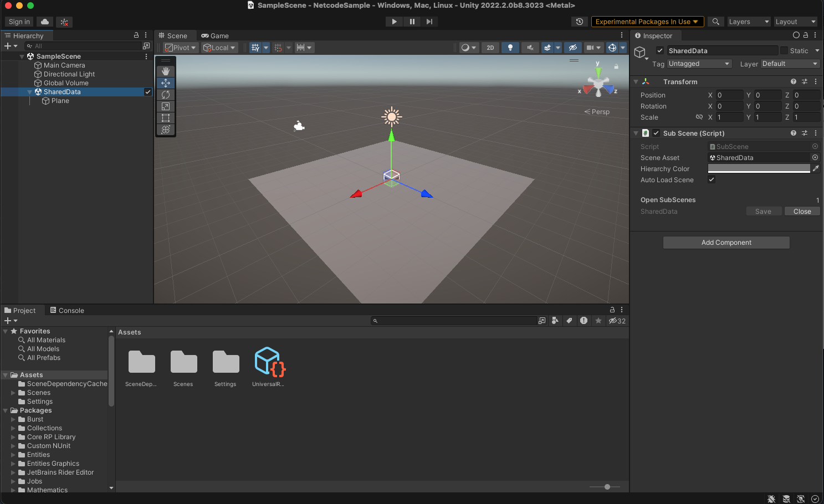Select the Hand view tool
824x504 pixels.
[165, 71]
